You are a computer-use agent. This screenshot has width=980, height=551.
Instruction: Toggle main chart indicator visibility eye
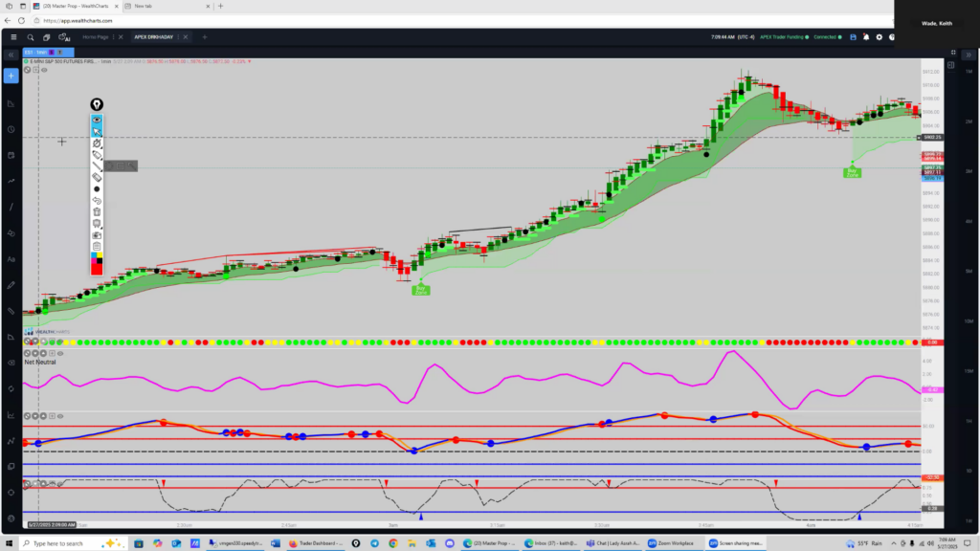click(x=44, y=70)
